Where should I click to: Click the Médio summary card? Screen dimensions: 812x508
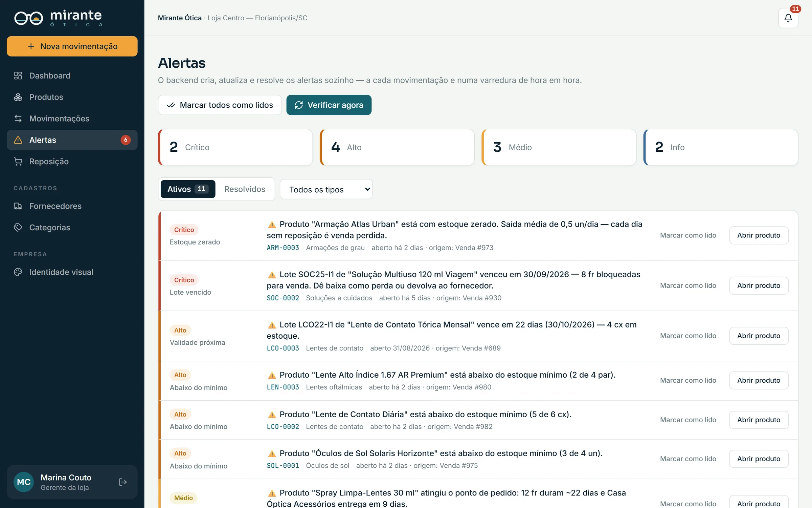559,147
